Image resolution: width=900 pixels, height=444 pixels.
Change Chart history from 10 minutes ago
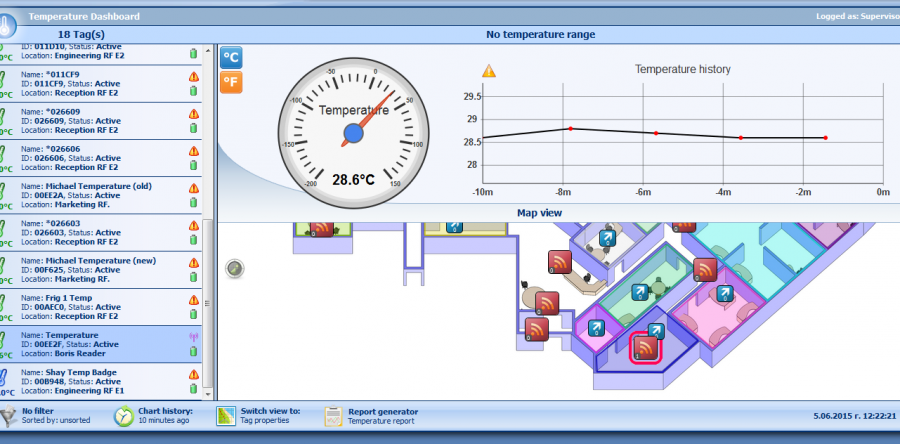coord(165,416)
